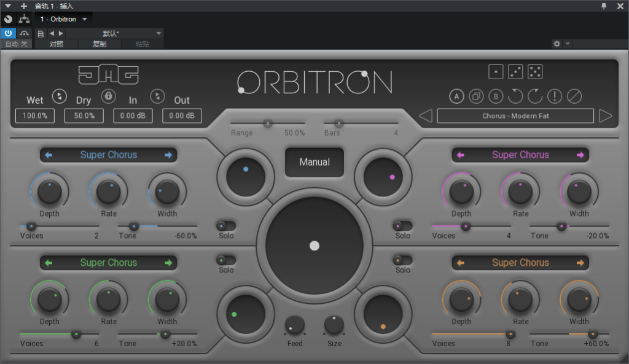Click the Manual mode button

tap(314, 162)
